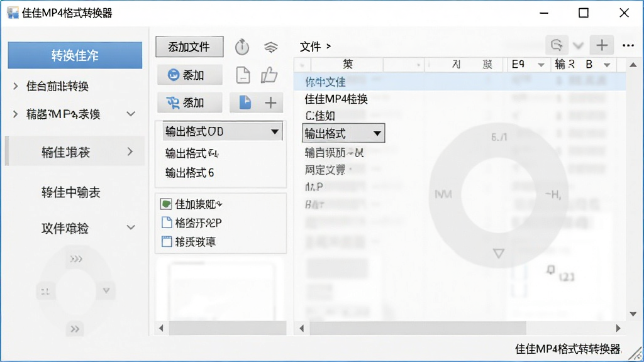Select the 接质致章 item with window icon
The width and height of the screenshot is (644, 362).
[189, 242]
